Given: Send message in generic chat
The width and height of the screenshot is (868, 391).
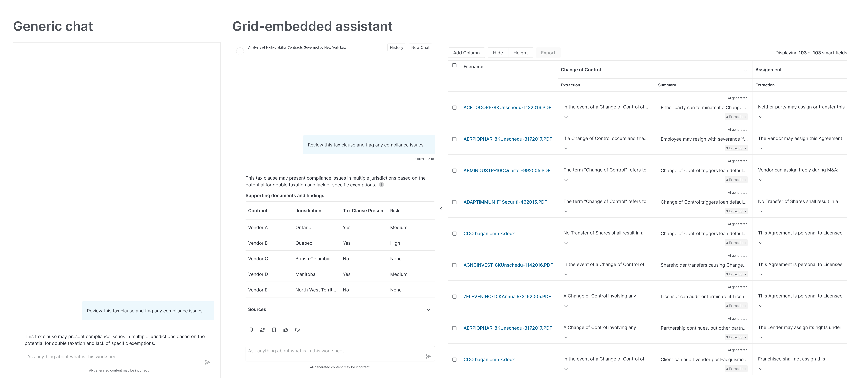Looking at the screenshot, I should click(208, 362).
